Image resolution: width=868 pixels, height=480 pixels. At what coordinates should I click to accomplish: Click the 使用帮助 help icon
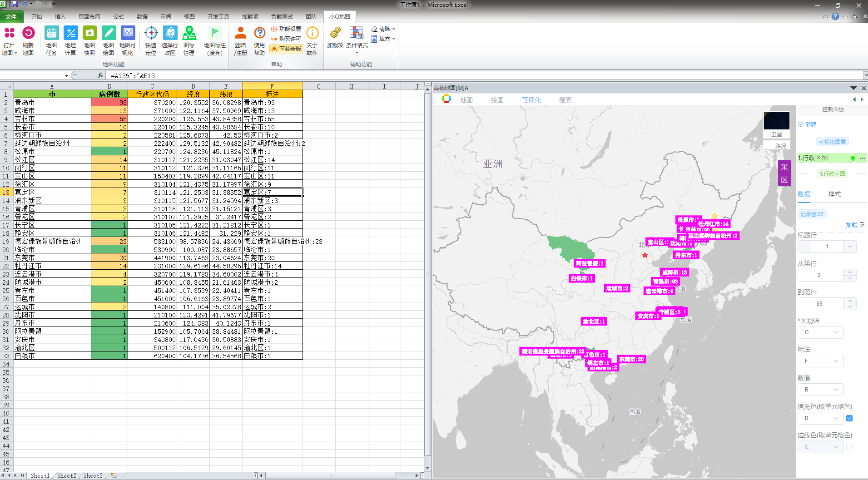(259, 34)
